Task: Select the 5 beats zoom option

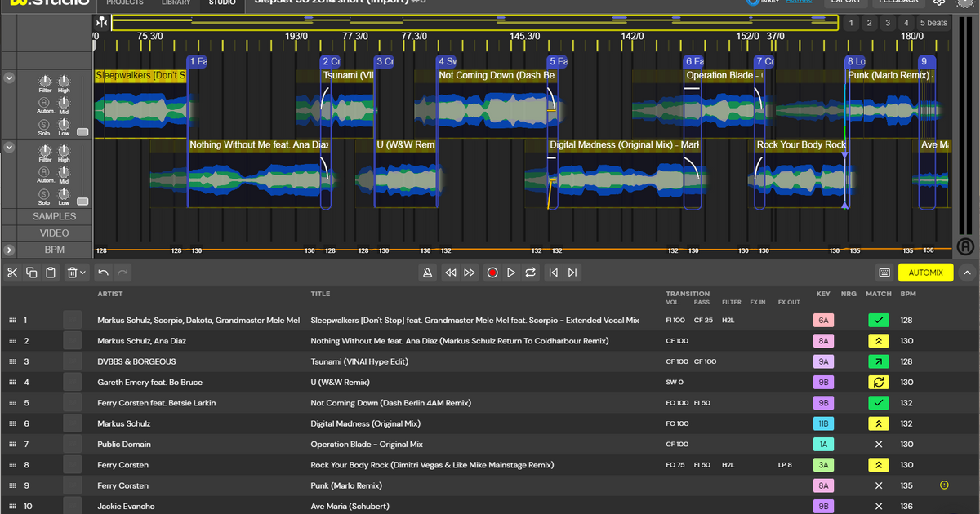Action: [933, 23]
